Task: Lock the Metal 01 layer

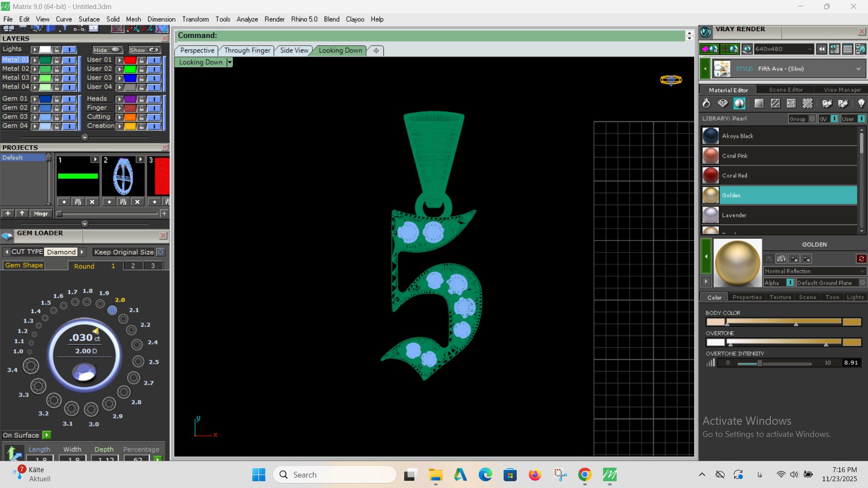Action: click(x=57, y=60)
